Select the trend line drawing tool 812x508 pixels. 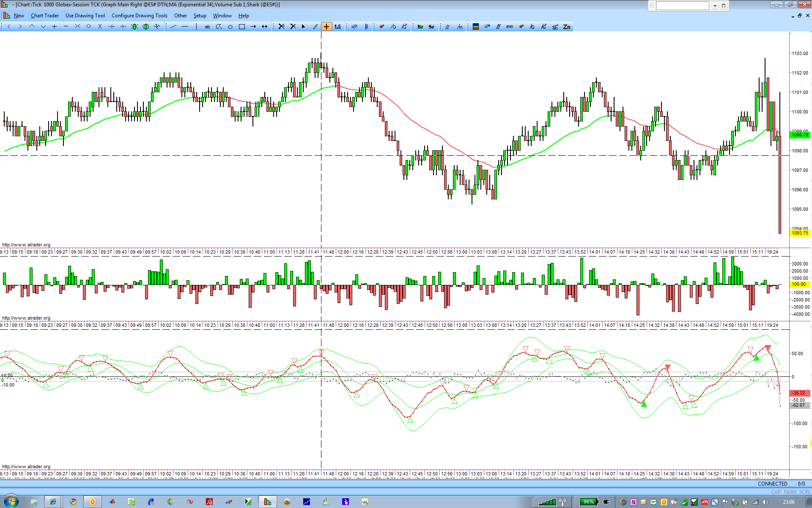[173, 27]
